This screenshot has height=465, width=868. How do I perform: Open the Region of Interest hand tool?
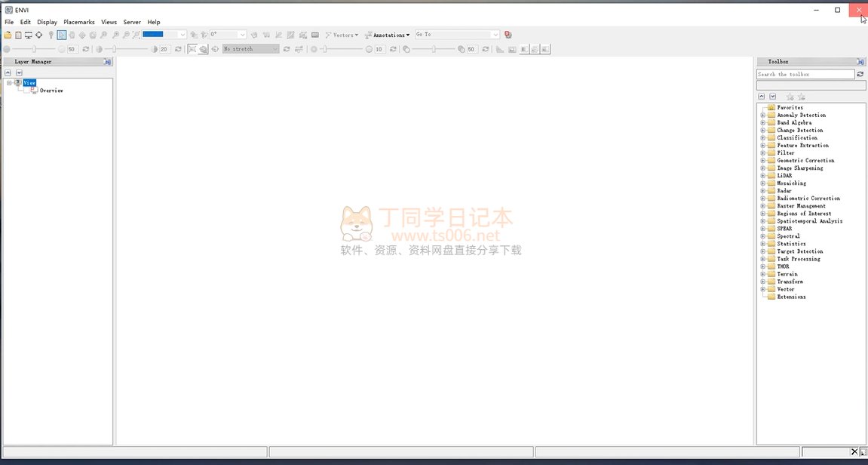(x=253, y=35)
